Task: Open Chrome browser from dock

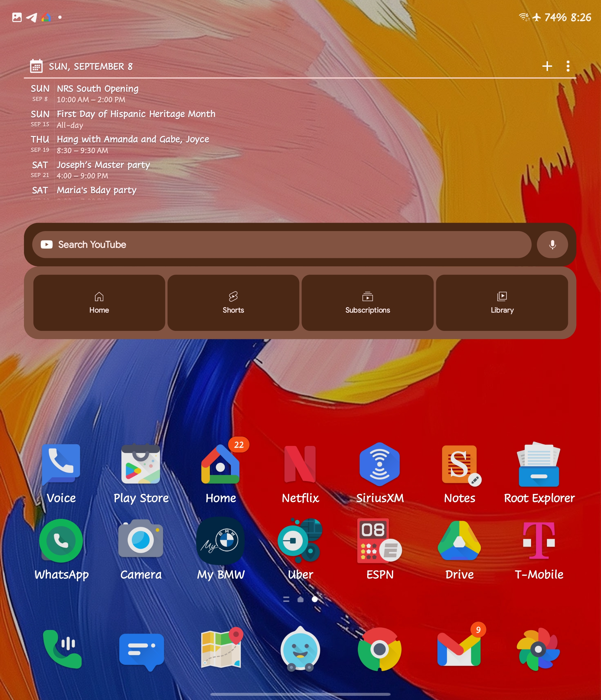Action: 380,649
